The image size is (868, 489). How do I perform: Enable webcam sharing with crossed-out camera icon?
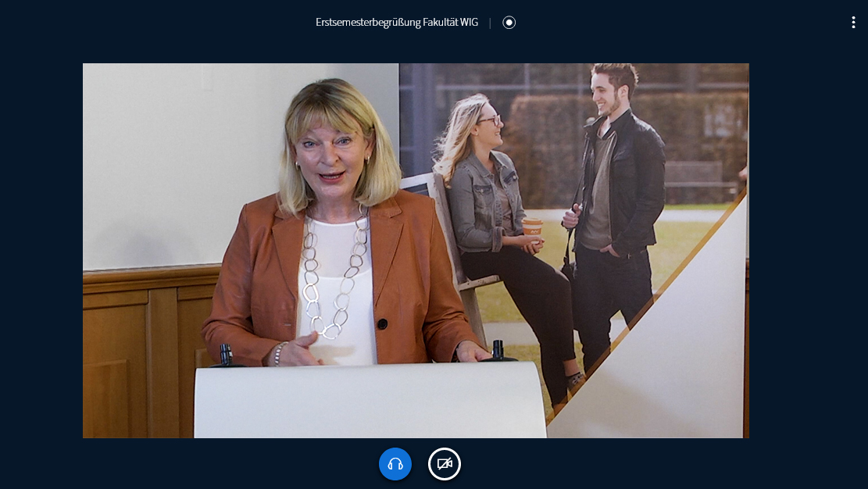(445, 464)
